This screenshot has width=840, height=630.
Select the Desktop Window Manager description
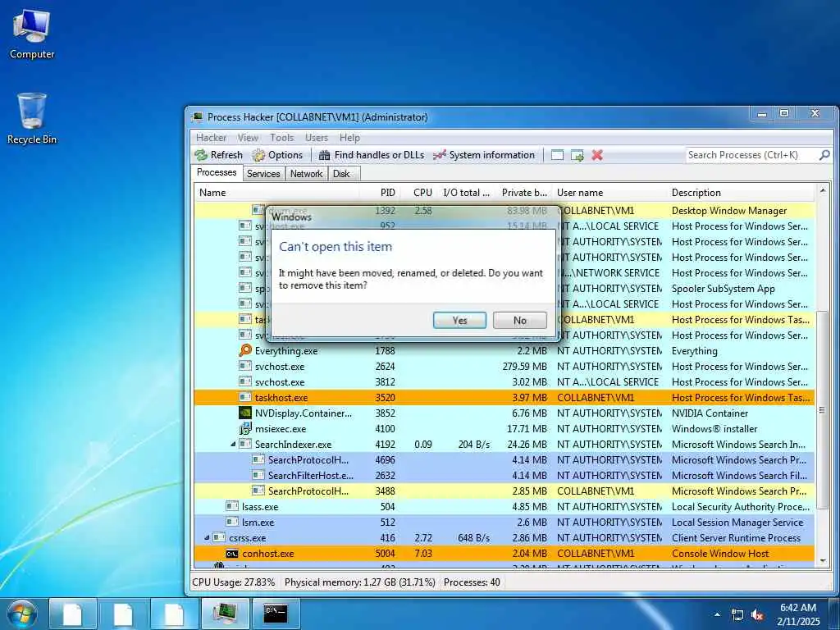pyautogui.click(x=729, y=211)
